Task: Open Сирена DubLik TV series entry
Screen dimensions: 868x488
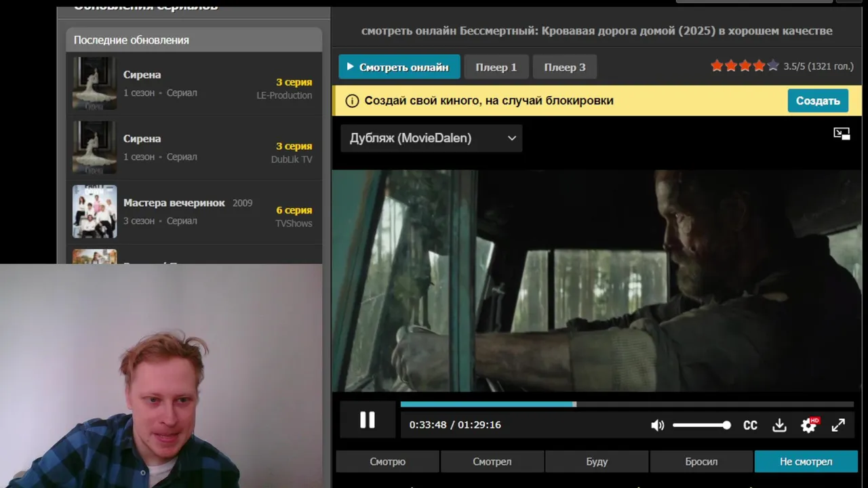Action: [x=194, y=148]
